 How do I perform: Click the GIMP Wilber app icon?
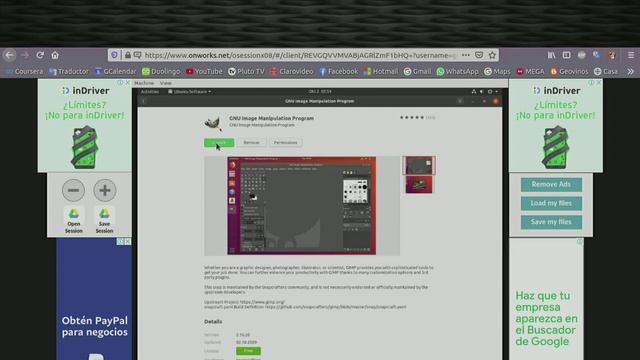point(213,123)
